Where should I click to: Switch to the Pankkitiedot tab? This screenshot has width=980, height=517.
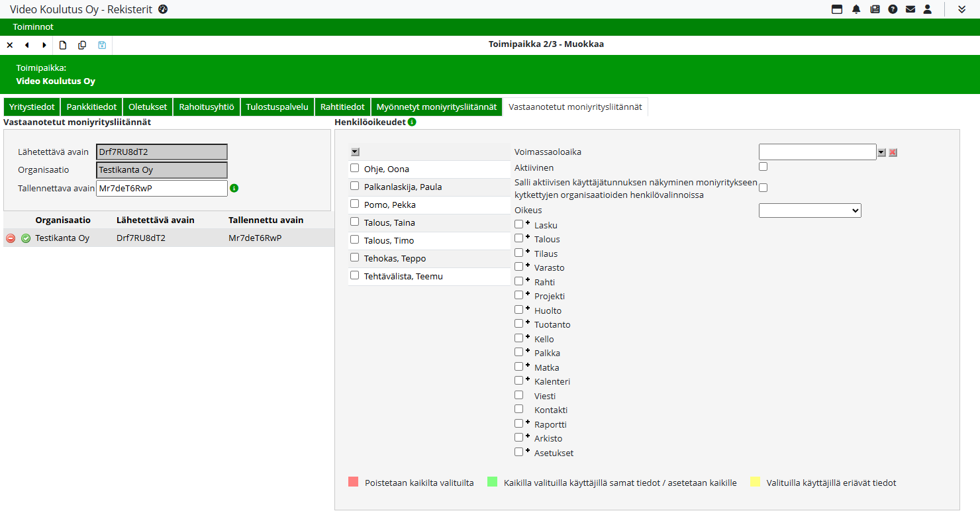[91, 107]
